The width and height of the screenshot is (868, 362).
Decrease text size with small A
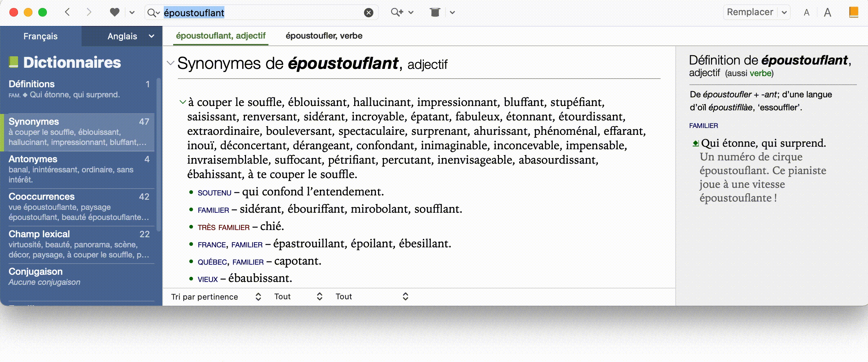point(806,13)
